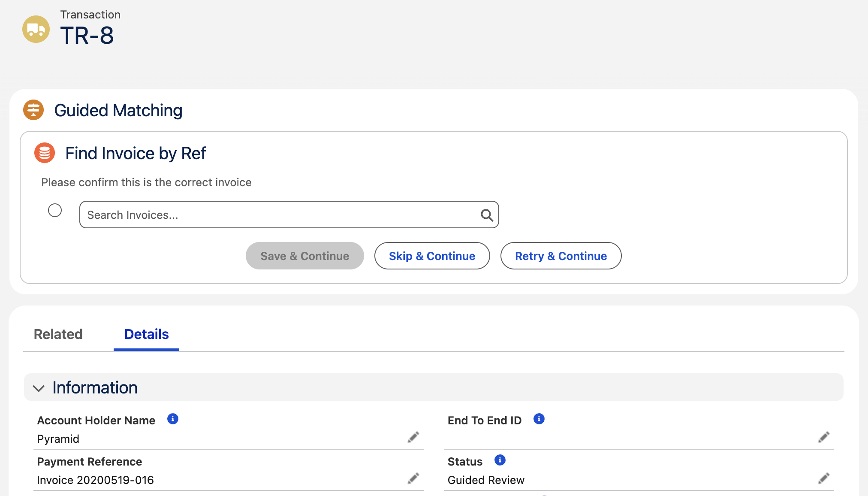The height and width of the screenshot is (496, 868).
Task: Select the Details tab
Action: (x=147, y=334)
